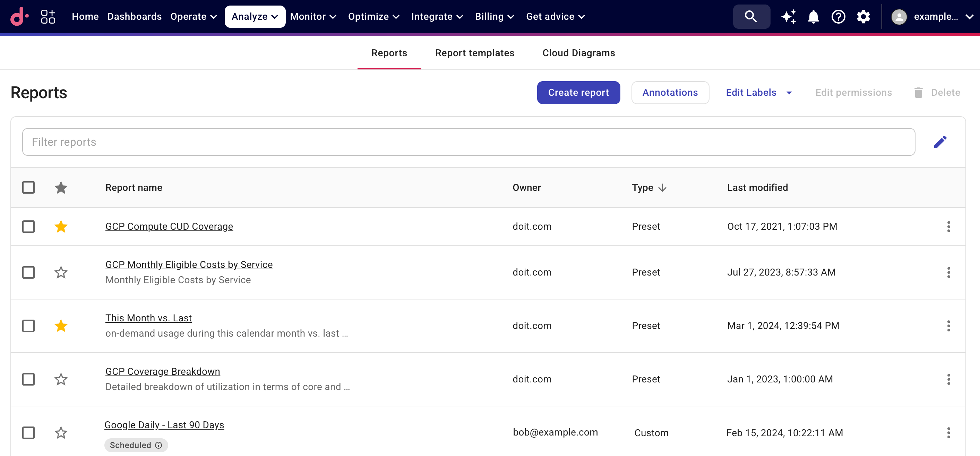
Task: Click the DoiT logo
Action: pyautogui.click(x=19, y=16)
